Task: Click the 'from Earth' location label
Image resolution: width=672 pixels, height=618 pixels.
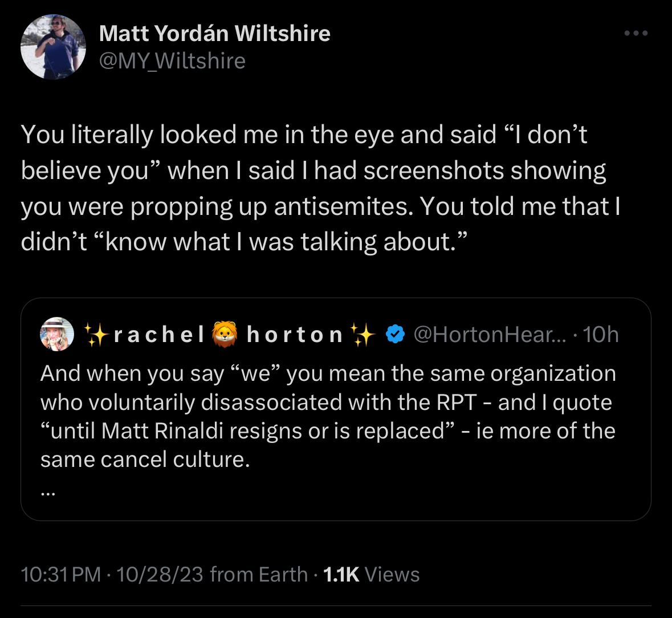Action: [259, 574]
